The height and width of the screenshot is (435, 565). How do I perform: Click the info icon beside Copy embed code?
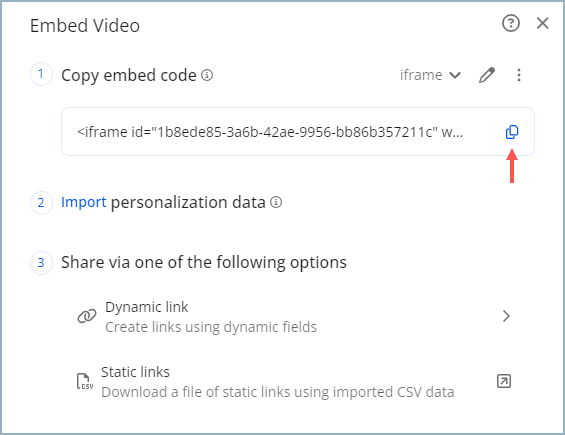click(207, 75)
